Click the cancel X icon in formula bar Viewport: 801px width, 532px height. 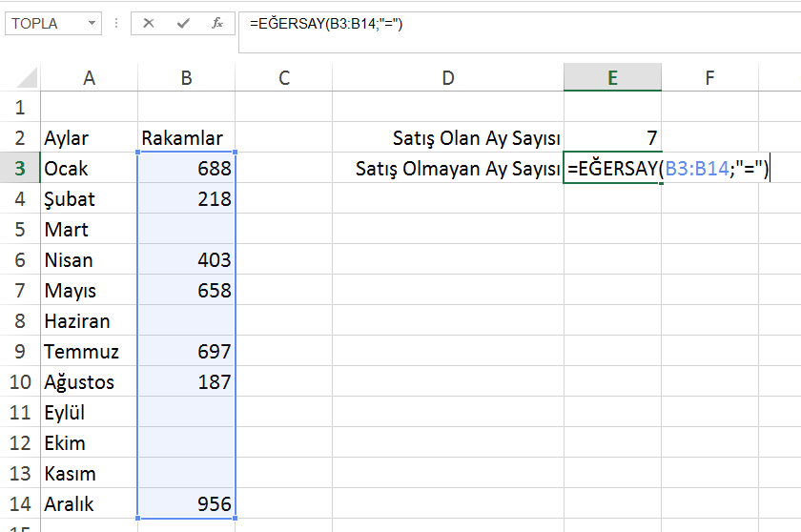(x=149, y=23)
